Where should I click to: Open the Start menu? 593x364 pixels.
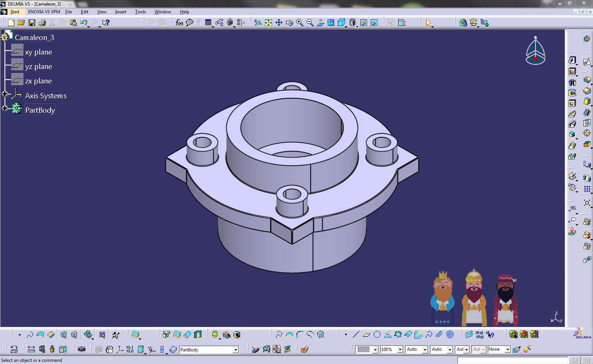(x=14, y=12)
